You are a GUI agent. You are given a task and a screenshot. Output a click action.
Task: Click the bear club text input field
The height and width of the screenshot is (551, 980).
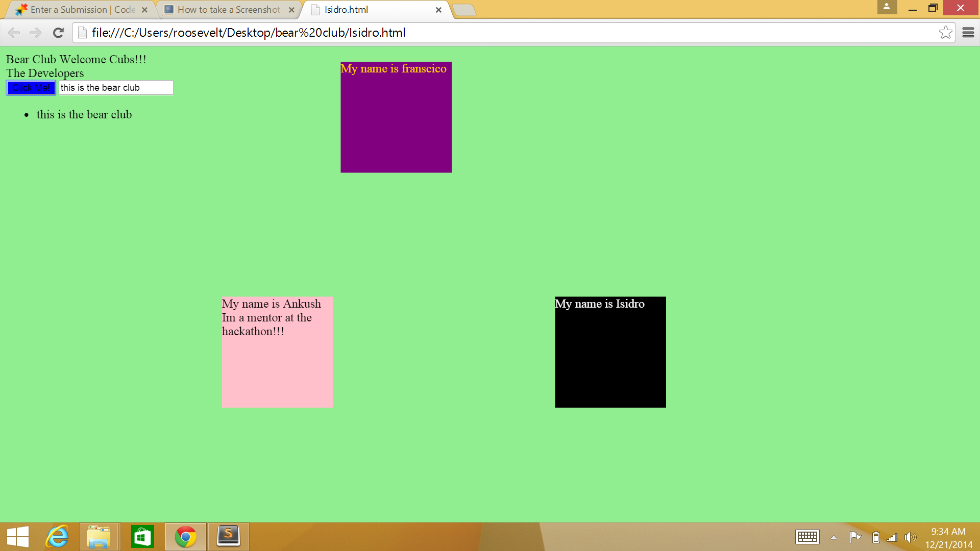[116, 88]
